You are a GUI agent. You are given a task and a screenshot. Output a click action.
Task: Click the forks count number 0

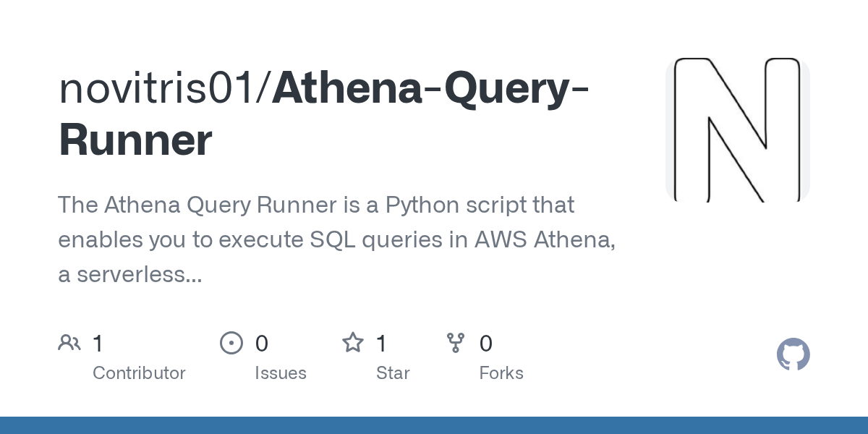coord(486,344)
